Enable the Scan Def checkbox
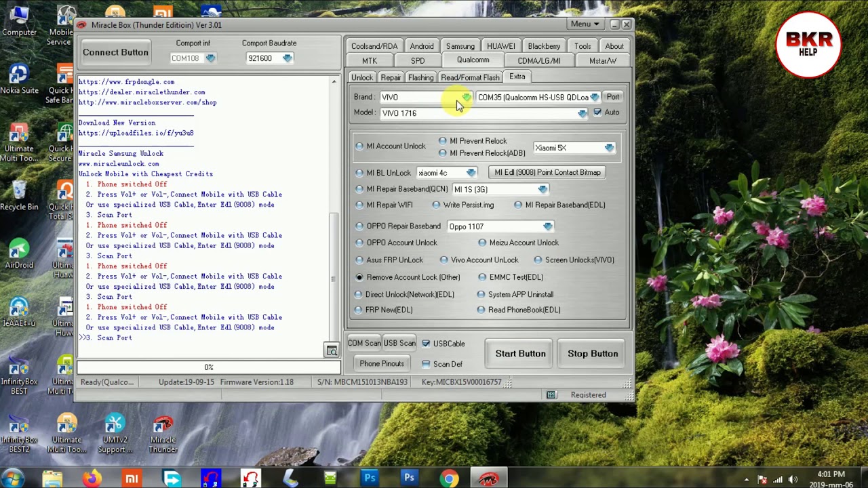868x488 pixels. click(x=426, y=364)
